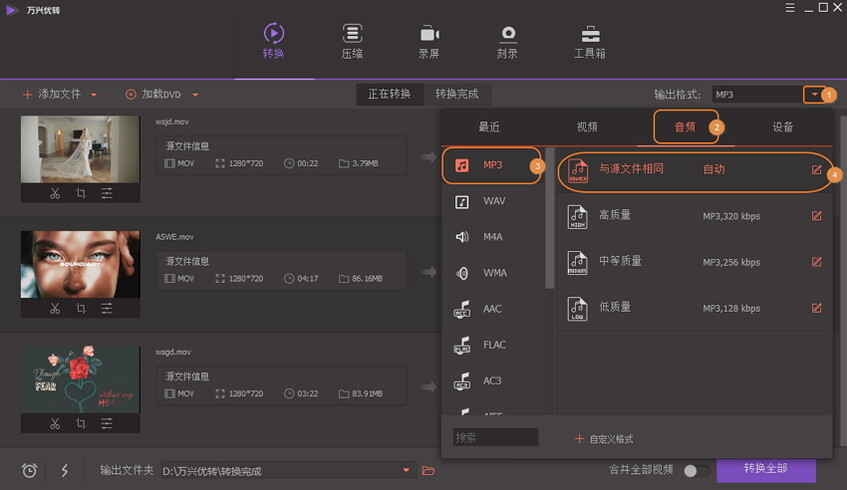Select the FLAC format

click(493, 345)
